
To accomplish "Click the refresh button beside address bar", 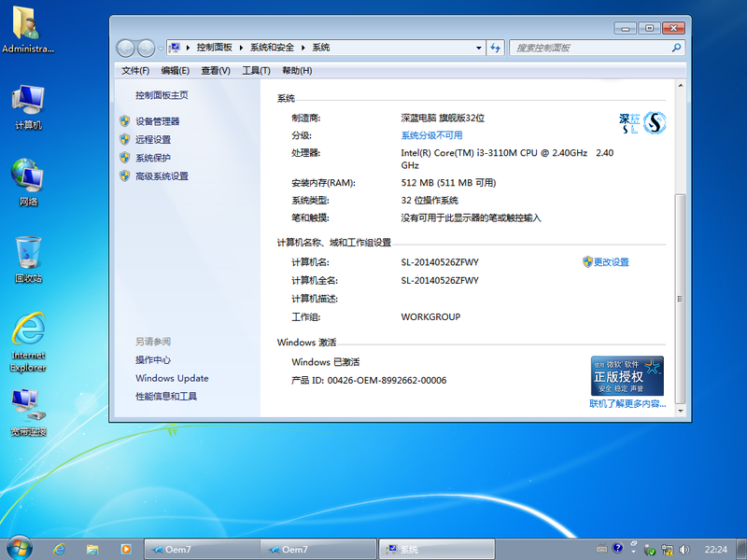I will (496, 48).
